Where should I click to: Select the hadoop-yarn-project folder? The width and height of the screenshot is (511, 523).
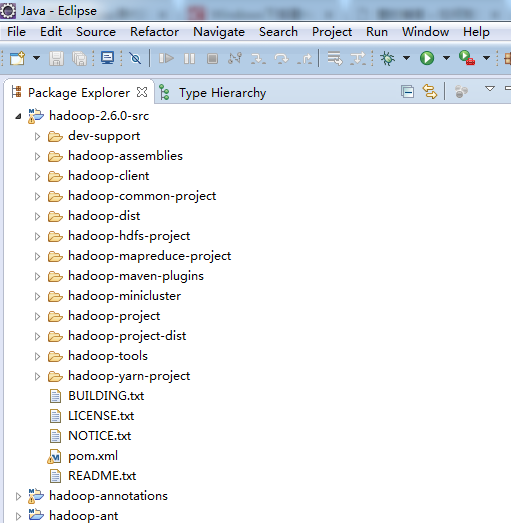pos(129,376)
